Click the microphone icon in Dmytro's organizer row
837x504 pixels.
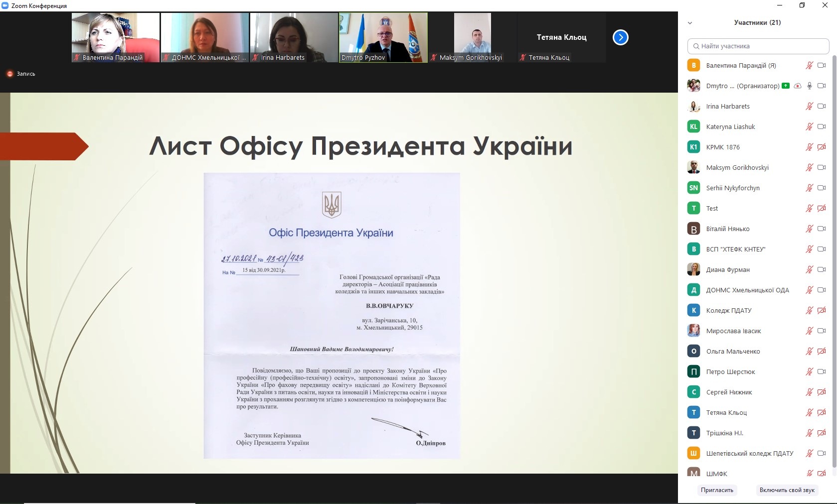(810, 86)
